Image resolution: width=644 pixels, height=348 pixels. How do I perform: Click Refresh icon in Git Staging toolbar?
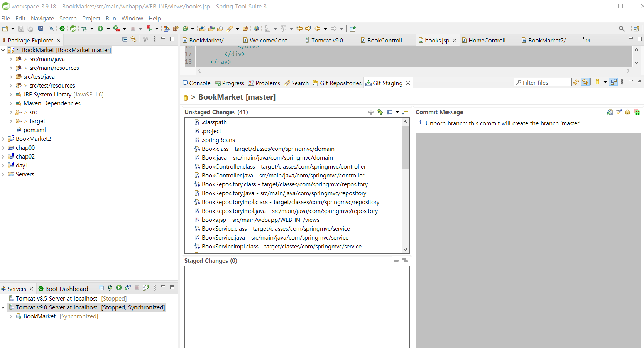click(576, 82)
